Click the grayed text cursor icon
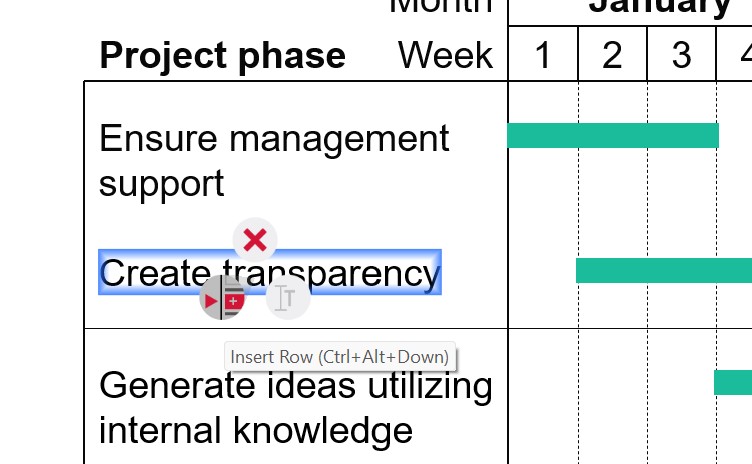The width and height of the screenshot is (752, 464). point(288,298)
